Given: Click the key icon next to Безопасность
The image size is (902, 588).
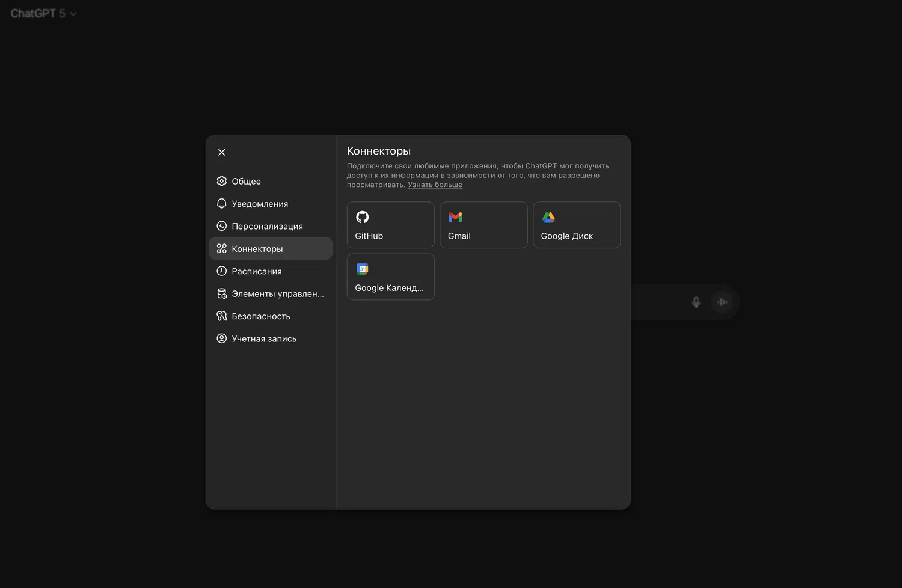Looking at the screenshot, I should point(222,316).
